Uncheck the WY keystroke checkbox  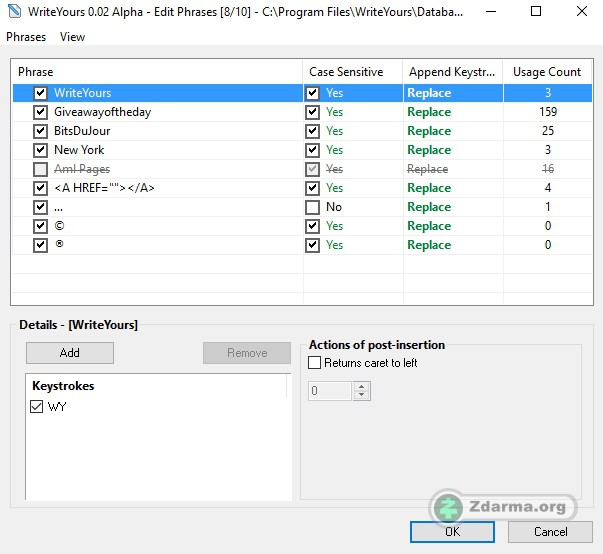pyautogui.click(x=37, y=407)
